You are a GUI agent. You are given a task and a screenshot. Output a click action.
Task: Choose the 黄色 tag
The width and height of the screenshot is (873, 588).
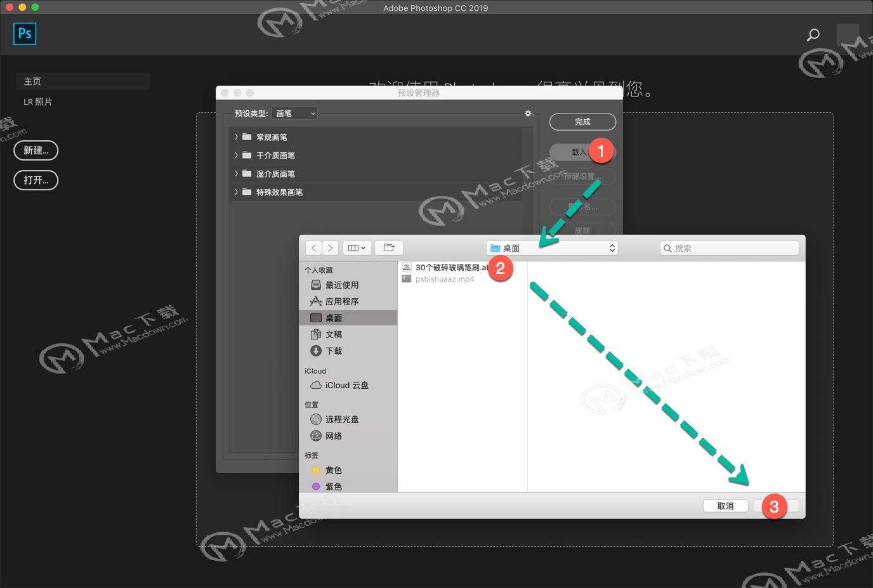(348, 470)
